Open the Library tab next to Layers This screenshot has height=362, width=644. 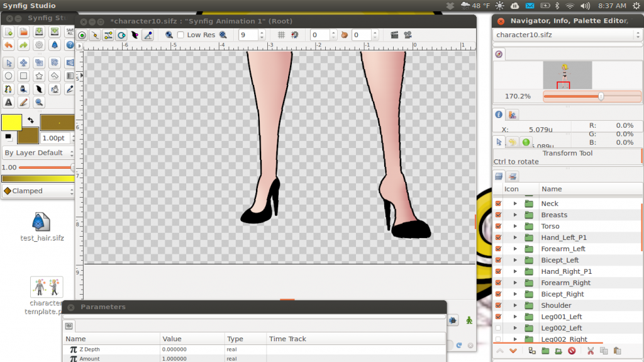point(512,176)
